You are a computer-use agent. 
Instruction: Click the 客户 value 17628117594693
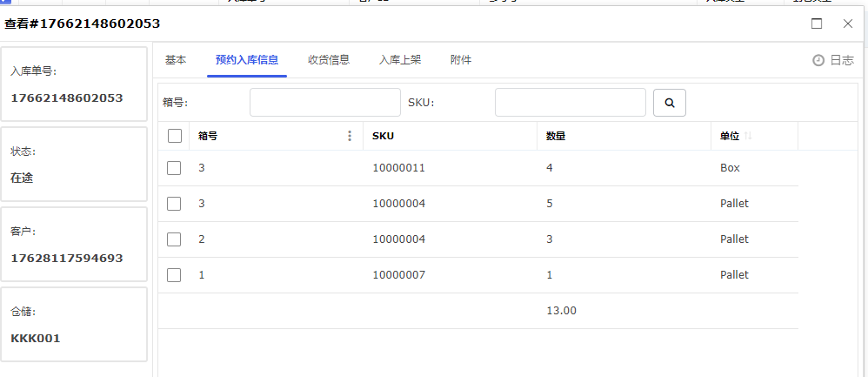pos(66,258)
